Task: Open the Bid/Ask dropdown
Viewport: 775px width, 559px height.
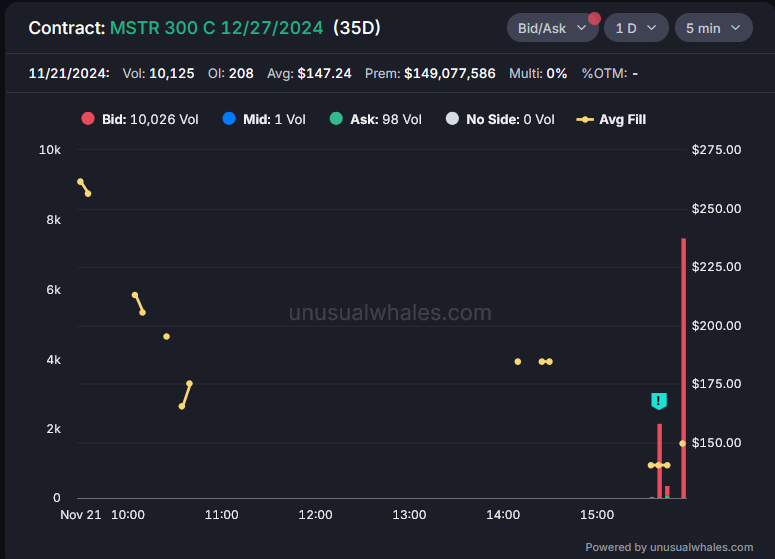Action: tap(552, 28)
